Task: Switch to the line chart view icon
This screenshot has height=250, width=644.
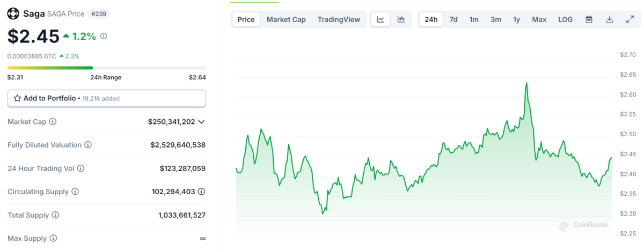Action: (x=380, y=19)
